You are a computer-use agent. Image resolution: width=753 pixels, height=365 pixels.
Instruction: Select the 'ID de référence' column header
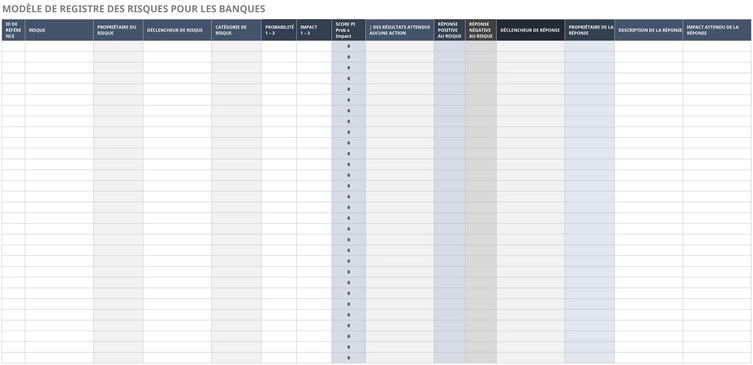tap(13, 30)
